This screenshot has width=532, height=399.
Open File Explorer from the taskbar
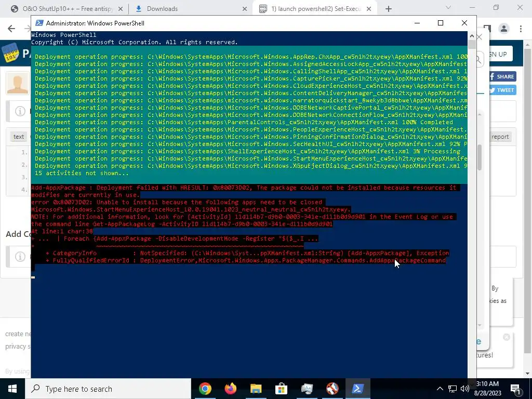pos(256,389)
